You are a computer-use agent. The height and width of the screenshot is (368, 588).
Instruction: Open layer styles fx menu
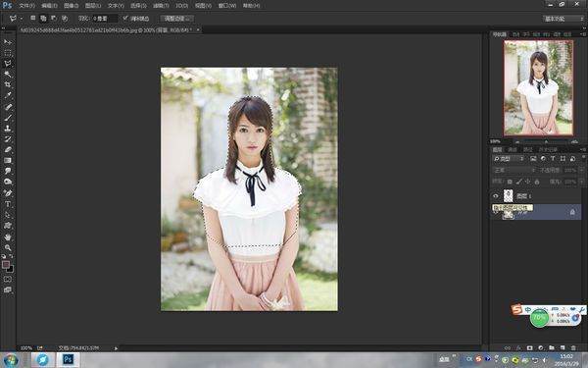[x=518, y=348]
